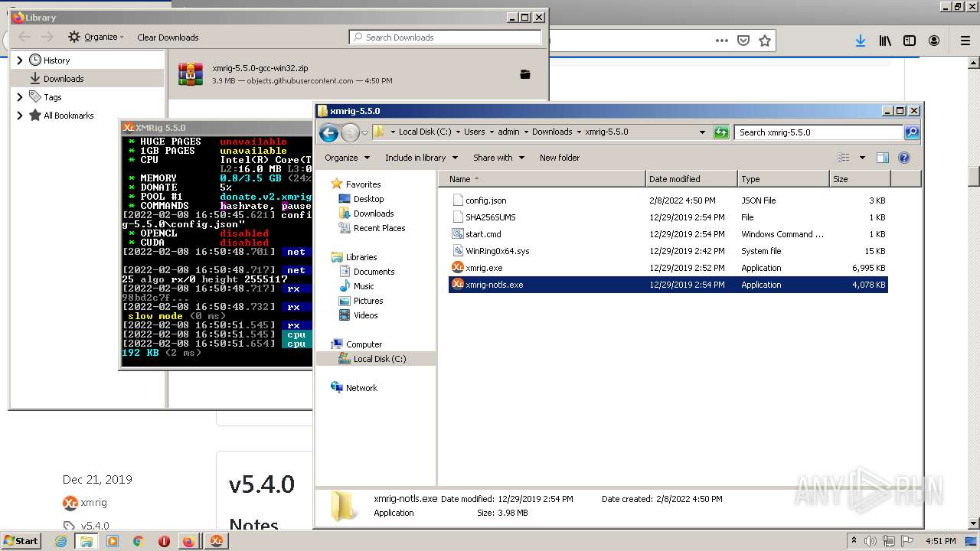Open Internet Explorer from taskbar
Image resolution: width=980 pixels, height=551 pixels.
tap(61, 541)
